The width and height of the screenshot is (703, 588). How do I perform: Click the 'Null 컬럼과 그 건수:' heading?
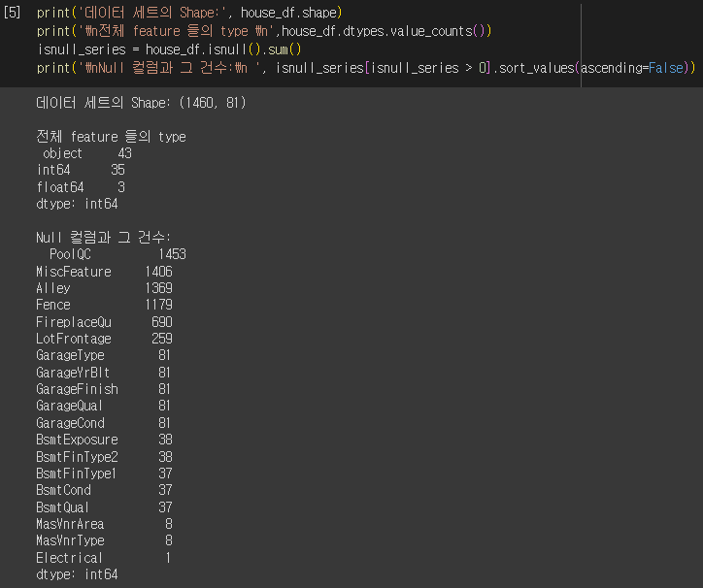tap(104, 237)
